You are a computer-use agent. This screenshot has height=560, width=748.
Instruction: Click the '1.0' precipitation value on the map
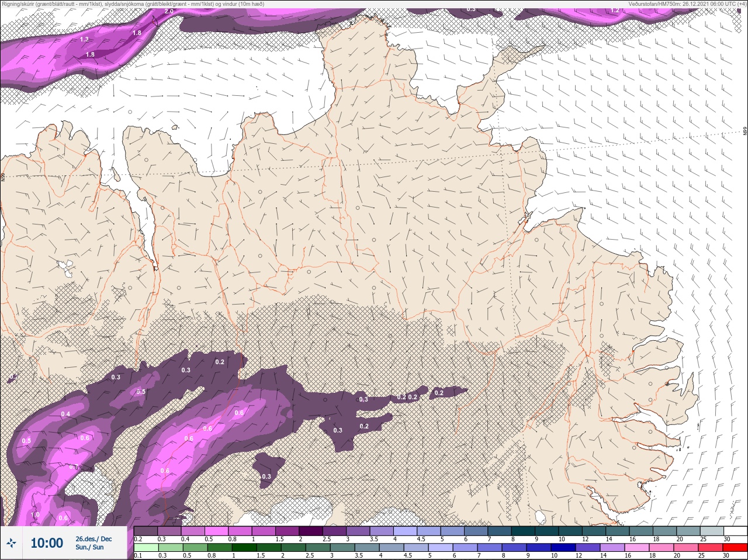(x=35, y=515)
